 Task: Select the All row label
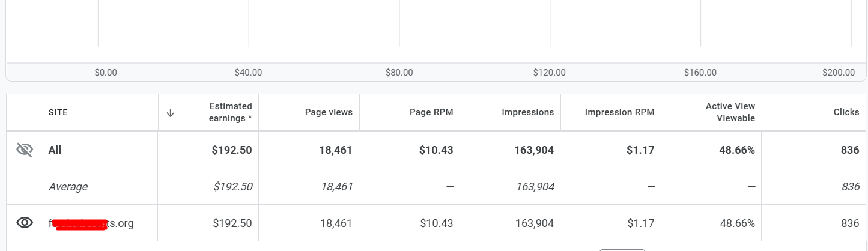[55, 150]
